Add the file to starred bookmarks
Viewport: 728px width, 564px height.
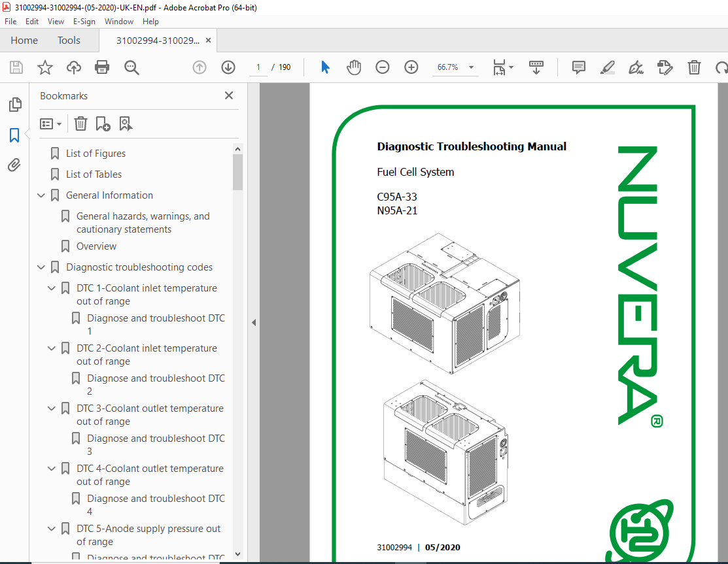pos(45,67)
